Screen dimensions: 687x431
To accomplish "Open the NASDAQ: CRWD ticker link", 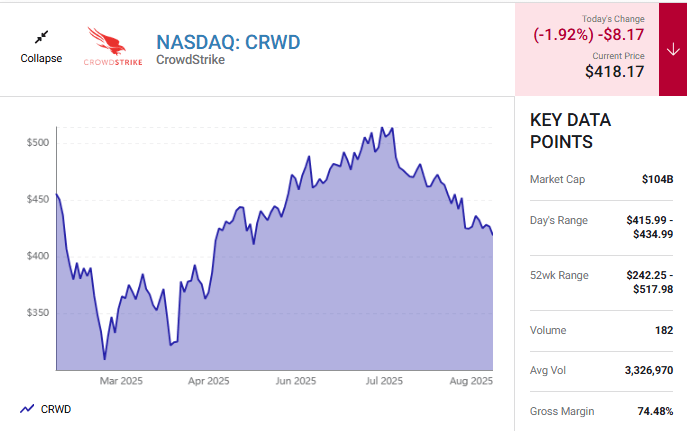I will pyautogui.click(x=228, y=41).
